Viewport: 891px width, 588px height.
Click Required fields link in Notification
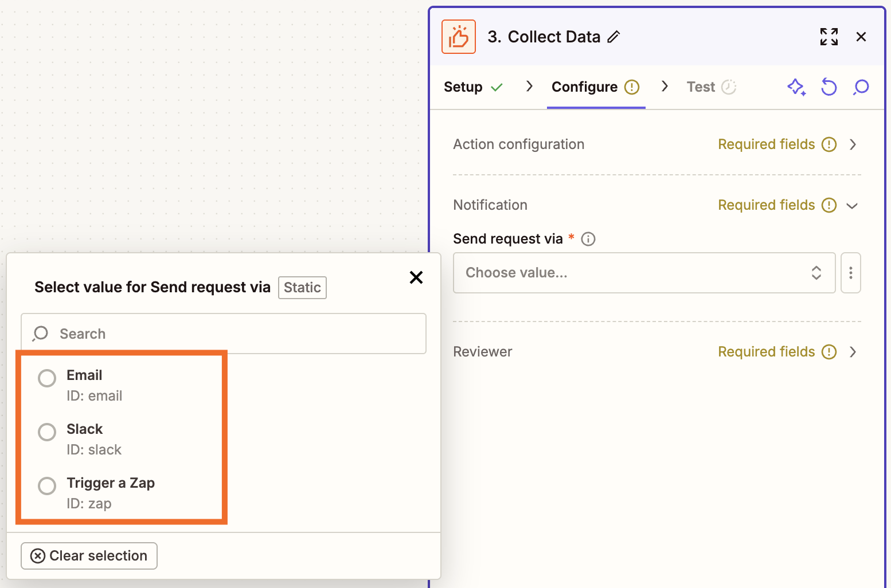pyautogui.click(x=766, y=205)
